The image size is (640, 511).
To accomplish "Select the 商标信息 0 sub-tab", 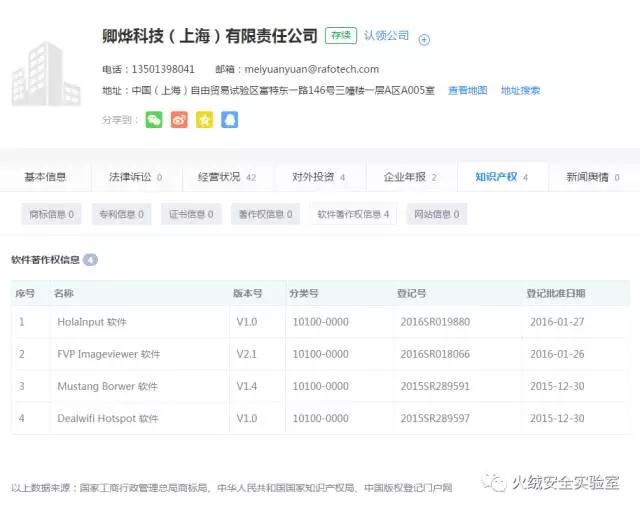I will point(51,214).
